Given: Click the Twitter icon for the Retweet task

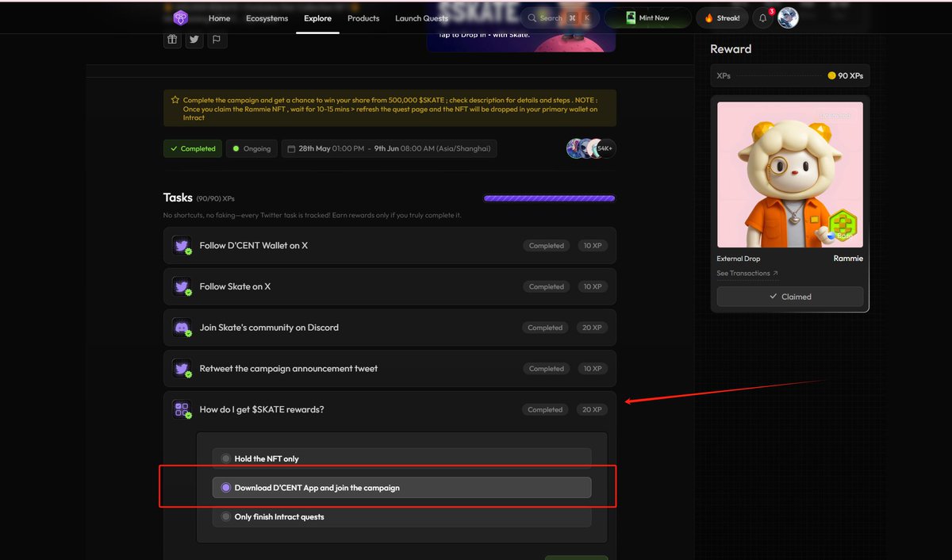Looking at the screenshot, I should pos(182,369).
